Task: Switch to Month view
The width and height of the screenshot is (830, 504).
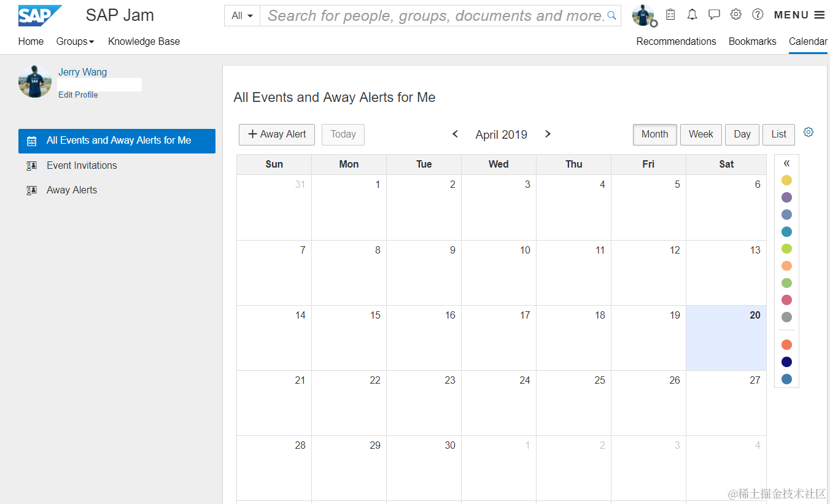Action: [x=655, y=134]
